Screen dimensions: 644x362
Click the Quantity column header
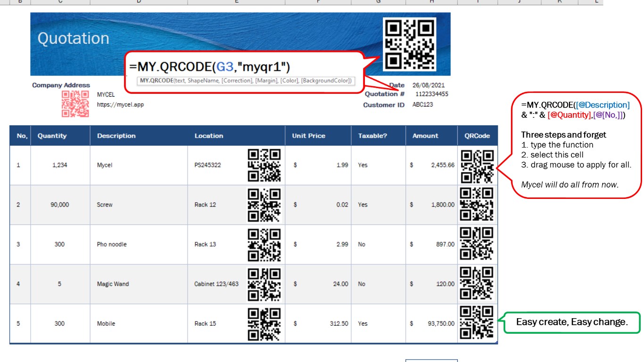click(60, 136)
